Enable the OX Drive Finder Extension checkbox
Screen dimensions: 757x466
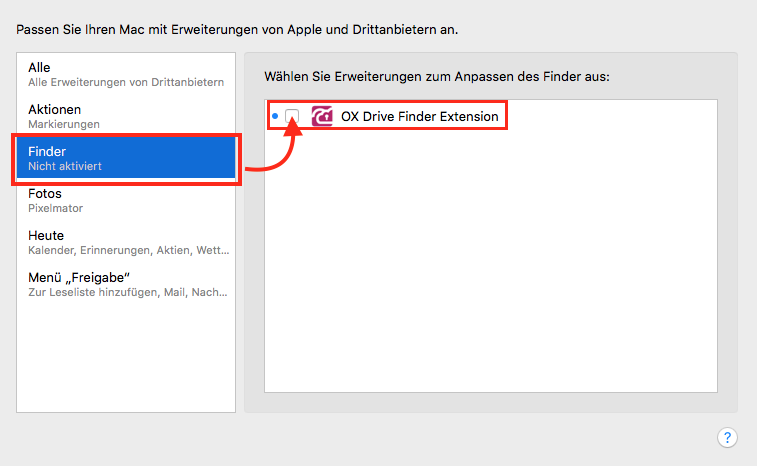click(292, 116)
